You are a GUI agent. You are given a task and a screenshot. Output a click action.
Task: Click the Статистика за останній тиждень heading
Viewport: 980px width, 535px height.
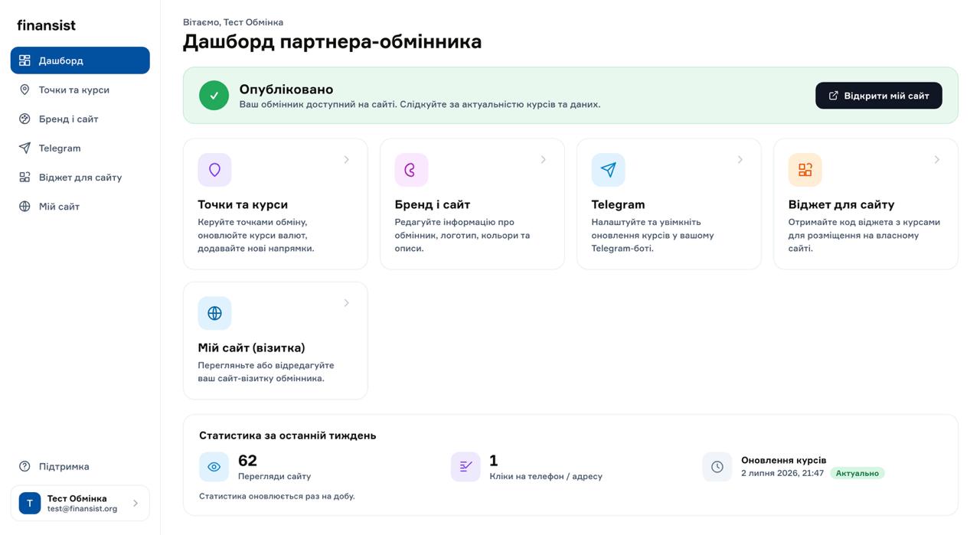pos(287,436)
